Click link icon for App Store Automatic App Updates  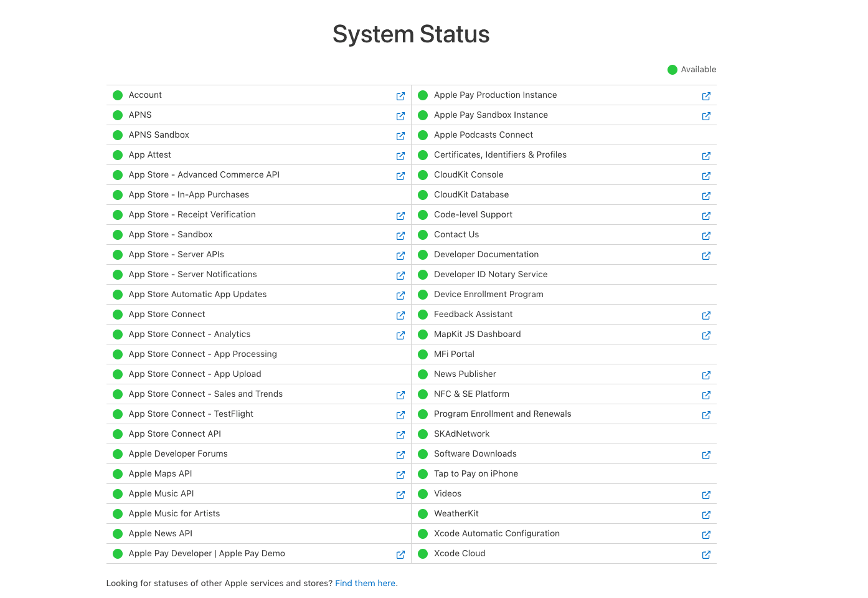click(400, 295)
